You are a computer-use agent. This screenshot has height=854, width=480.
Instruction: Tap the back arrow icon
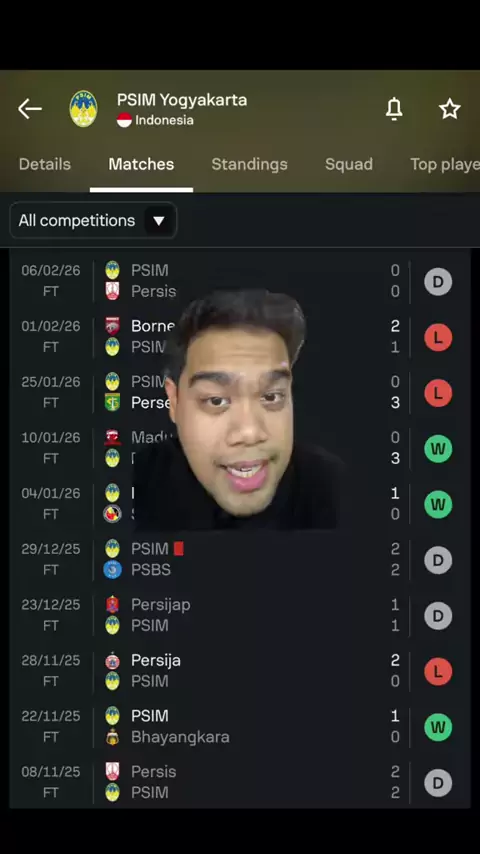click(x=30, y=109)
